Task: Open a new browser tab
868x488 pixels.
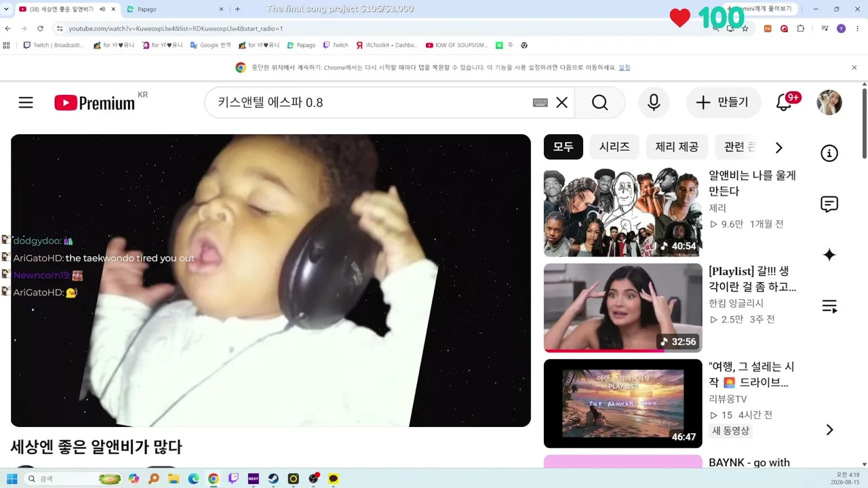Action: [237, 9]
